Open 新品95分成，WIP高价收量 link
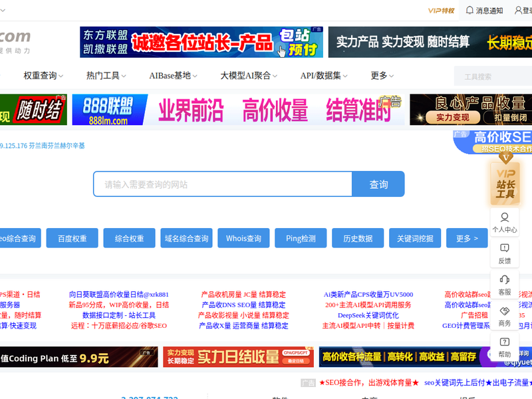Image resolution: width=532 pixels, height=399 pixels. (x=119, y=305)
